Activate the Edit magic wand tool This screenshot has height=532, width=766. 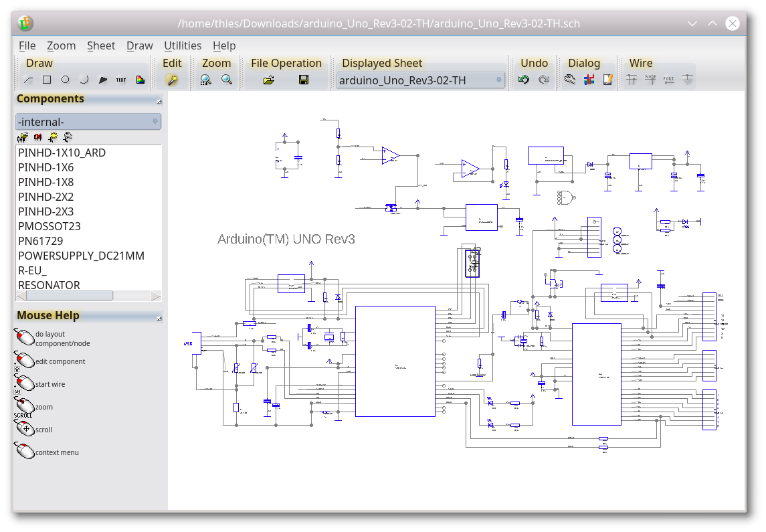pyautogui.click(x=172, y=80)
